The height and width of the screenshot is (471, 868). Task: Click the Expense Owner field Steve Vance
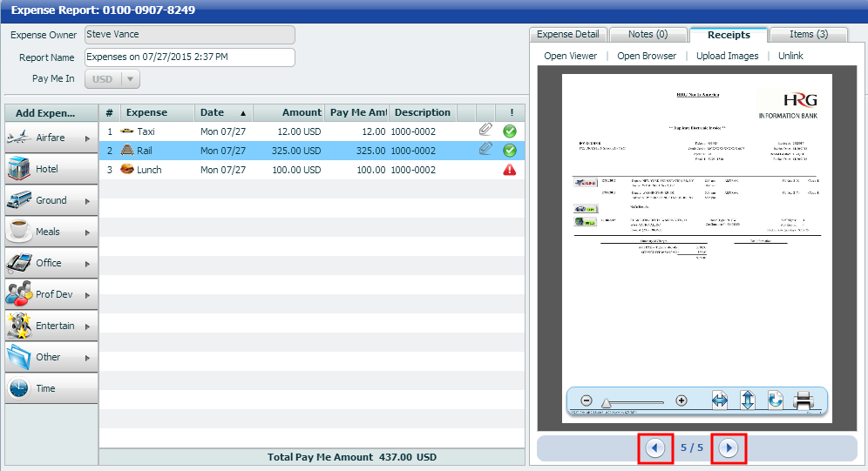190,34
